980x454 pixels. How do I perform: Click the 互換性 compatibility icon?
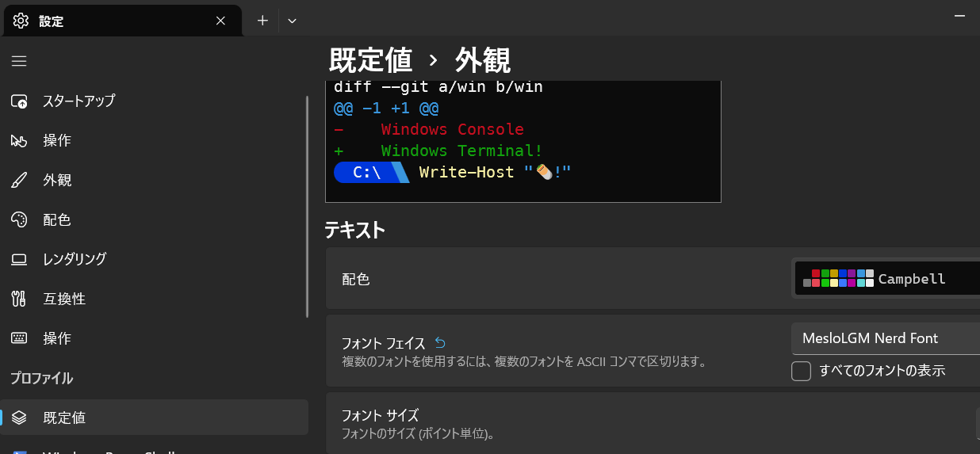point(19,299)
